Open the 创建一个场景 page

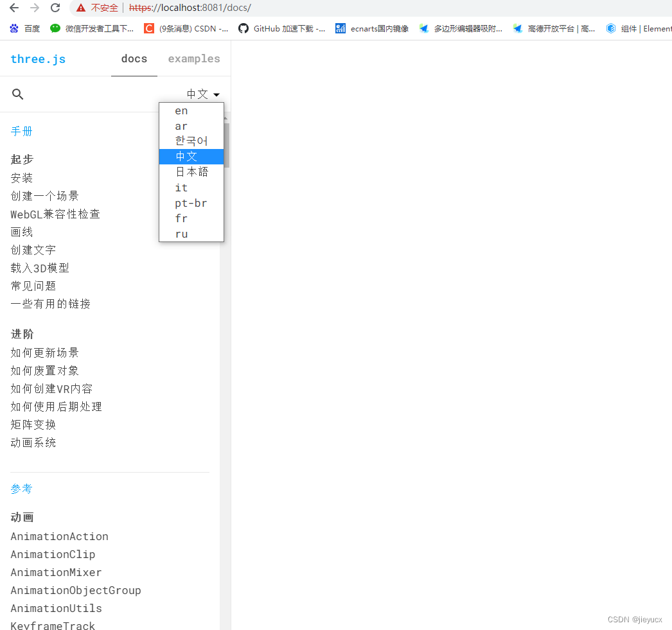pos(44,196)
